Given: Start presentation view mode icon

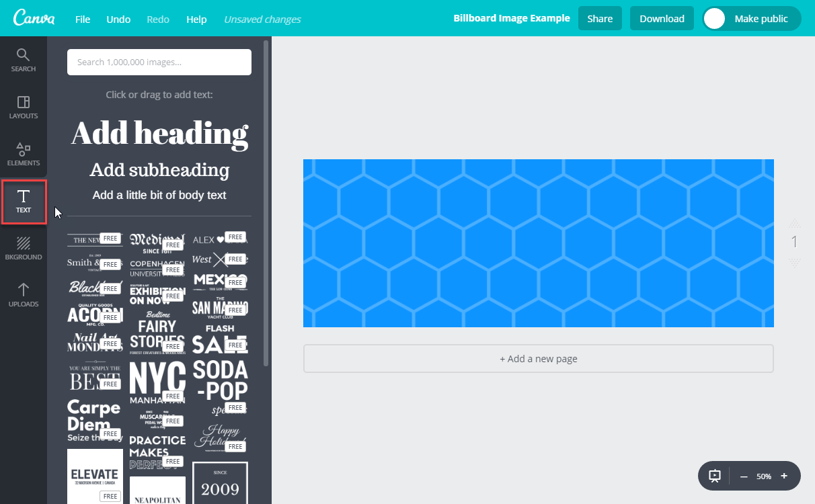Looking at the screenshot, I should tap(715, 476).
